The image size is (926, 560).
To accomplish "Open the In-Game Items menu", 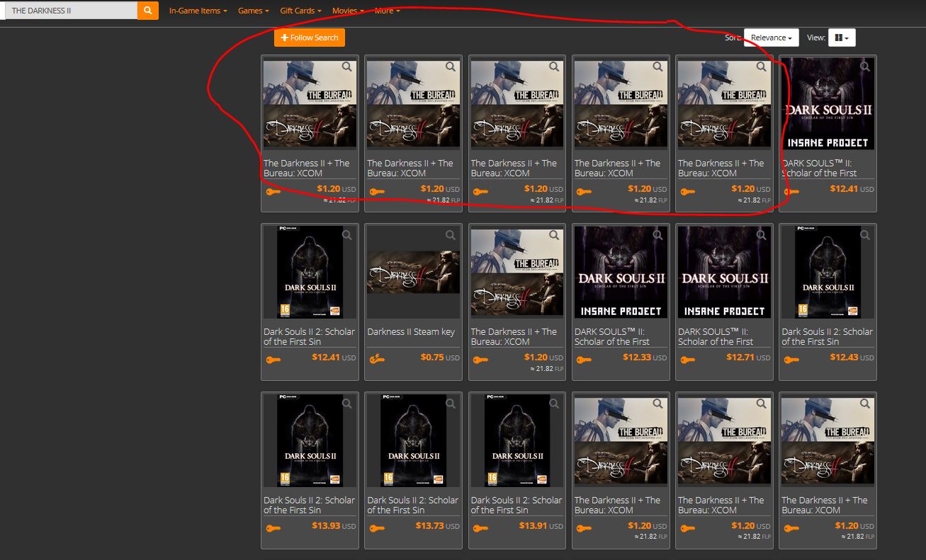I will [x=198, y=11].
